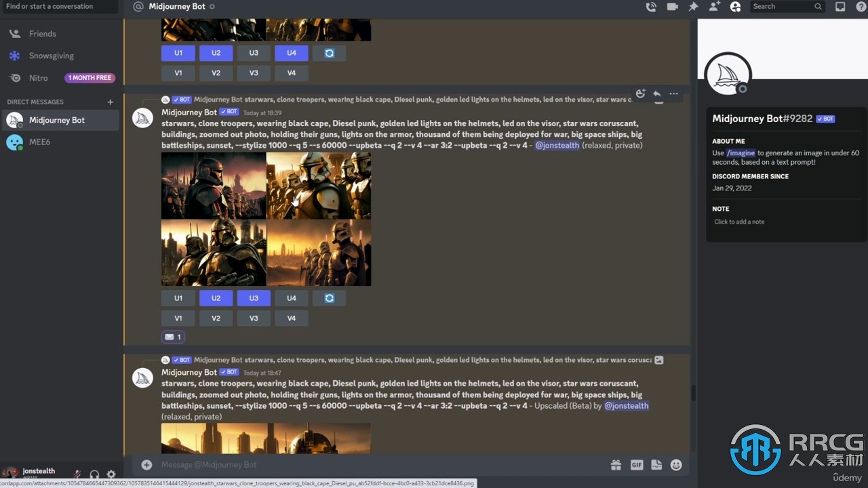Viewport: 868px width, 488px height.
Task: Open bottom-left clone trooper image in grid
Action: point(214,252)
